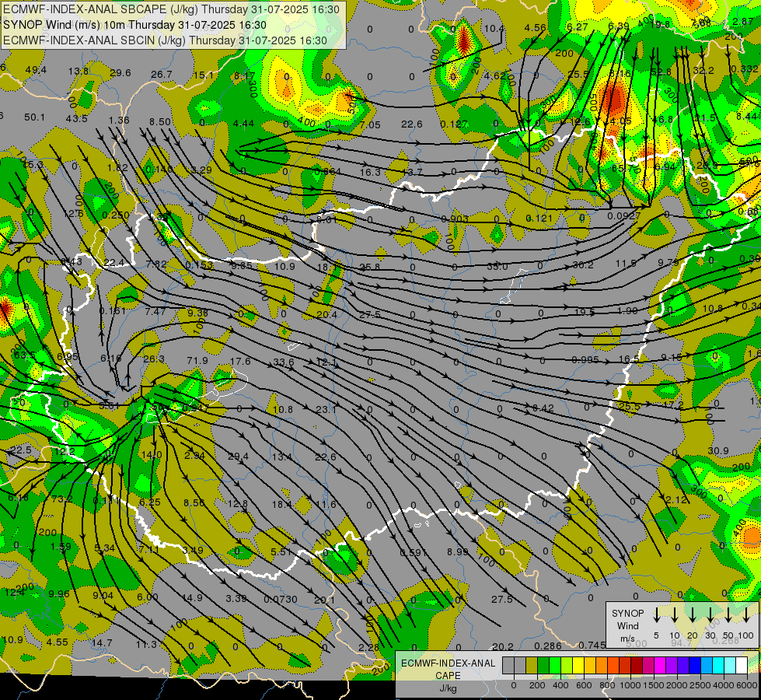Viewport: 761px width, 700px height.
Task: Click the map value 7.05
Action: click(x=370, y=125)
